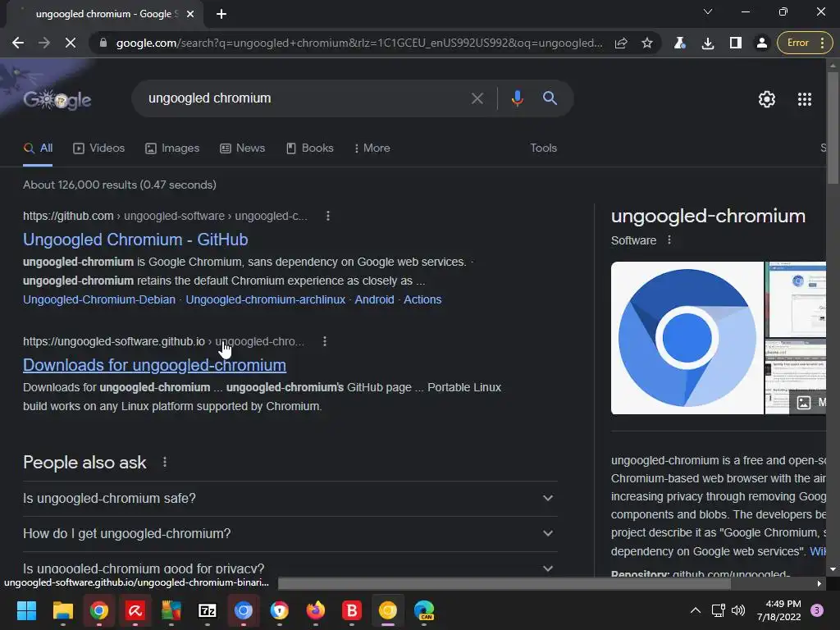Screen dimensions: 840x630
Task: Open the More search categories menu
Action: pos(372,148)
